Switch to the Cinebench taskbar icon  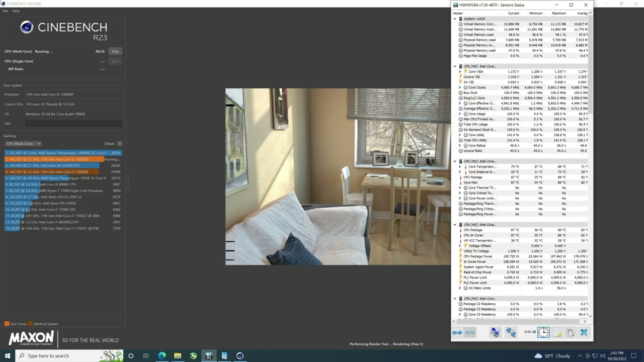click(x=240, y=355)
